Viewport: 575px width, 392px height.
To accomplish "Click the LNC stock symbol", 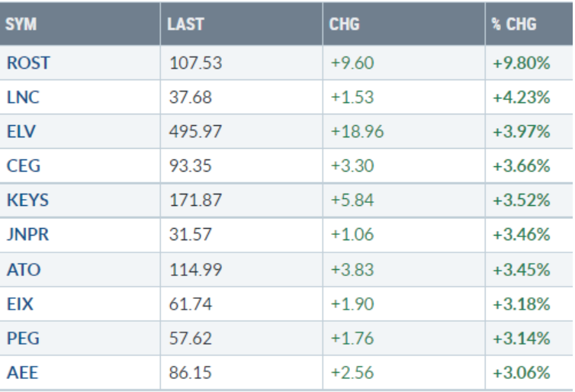I will [x=23, y=98].
